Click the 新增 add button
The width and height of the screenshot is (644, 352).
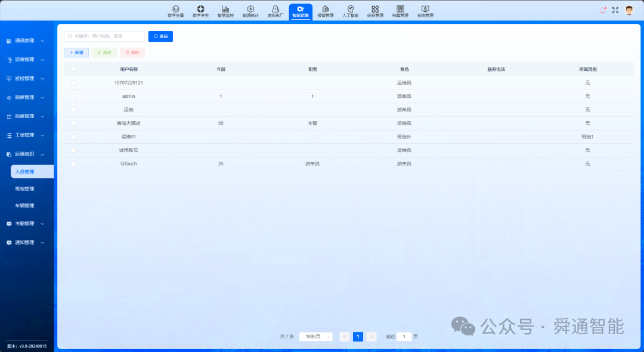(x=76, y=53)
